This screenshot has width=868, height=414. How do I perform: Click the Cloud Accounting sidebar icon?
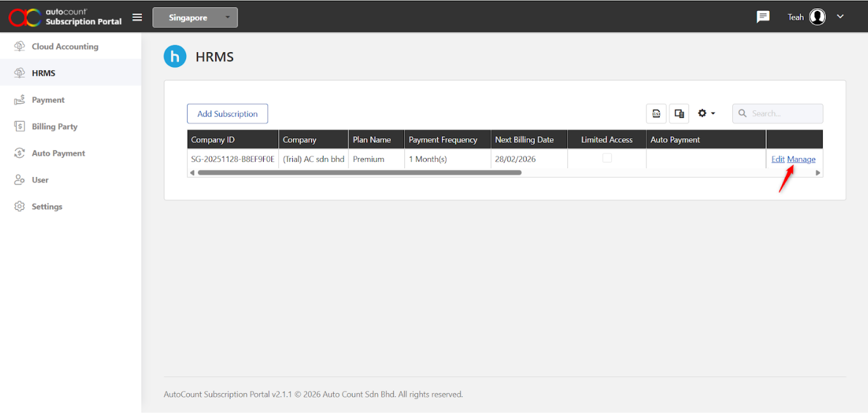point(20,46)
